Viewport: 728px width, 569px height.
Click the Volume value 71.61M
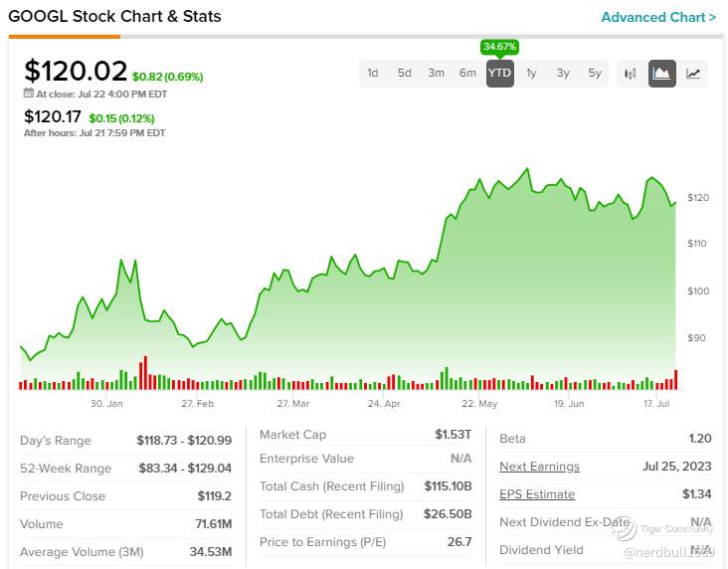(x=214, y=524)
